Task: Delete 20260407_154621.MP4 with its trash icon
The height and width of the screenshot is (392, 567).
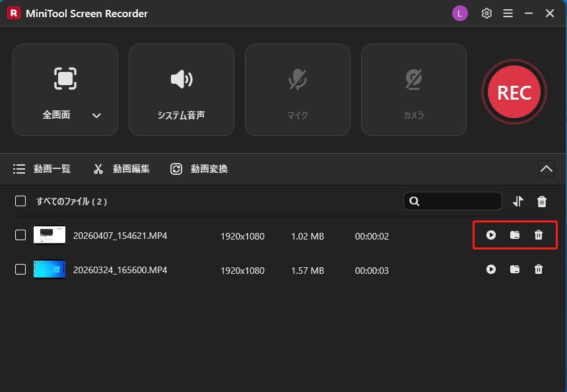Action: coord(539,235)
